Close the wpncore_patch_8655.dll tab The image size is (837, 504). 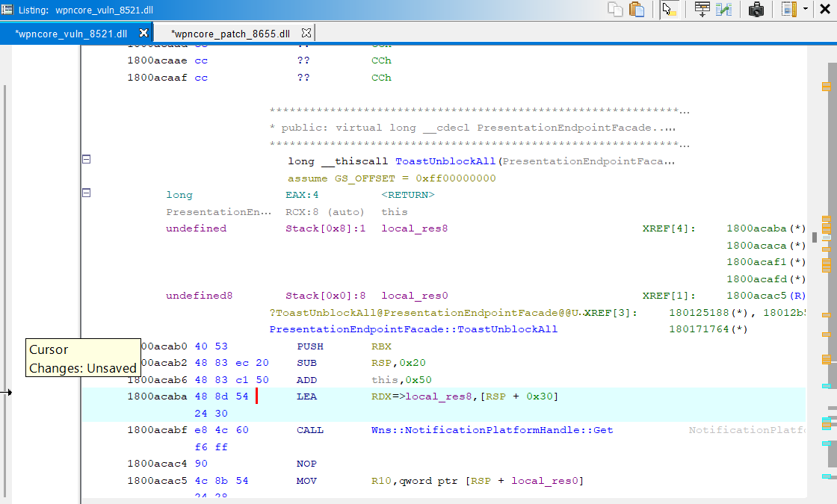(306, 33)
